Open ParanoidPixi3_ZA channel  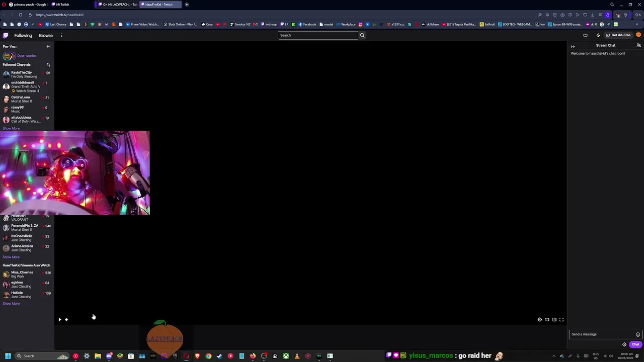(26, 228)
